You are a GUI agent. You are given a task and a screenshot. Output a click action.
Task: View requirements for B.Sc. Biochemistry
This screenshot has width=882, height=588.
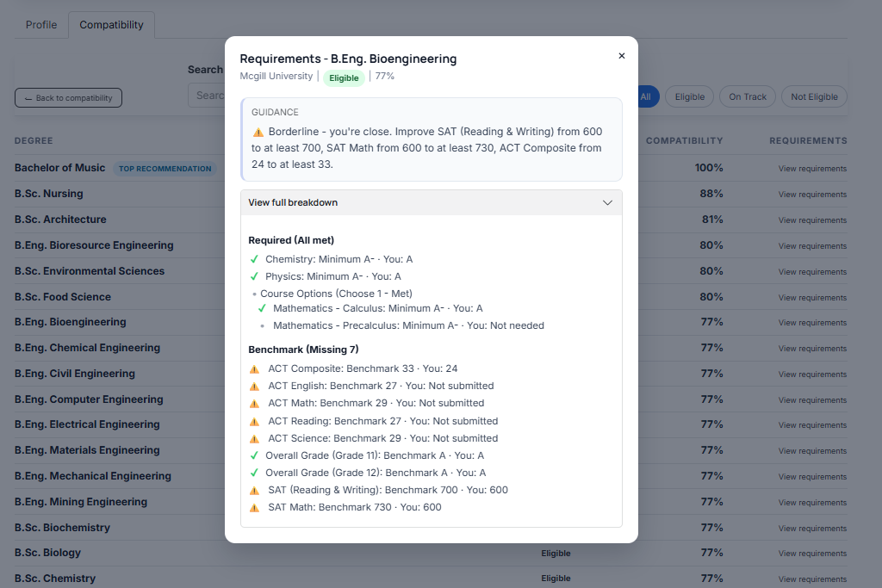(x=812, y=529)
